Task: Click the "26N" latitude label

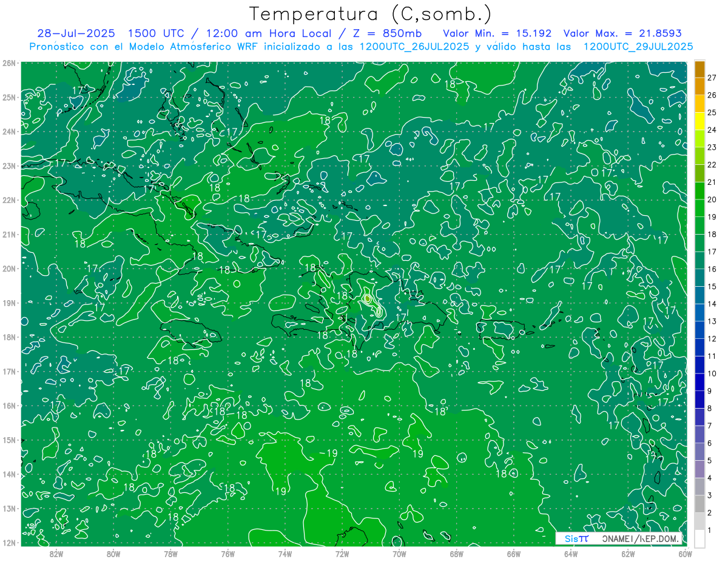Action: [x=10, y=63]
